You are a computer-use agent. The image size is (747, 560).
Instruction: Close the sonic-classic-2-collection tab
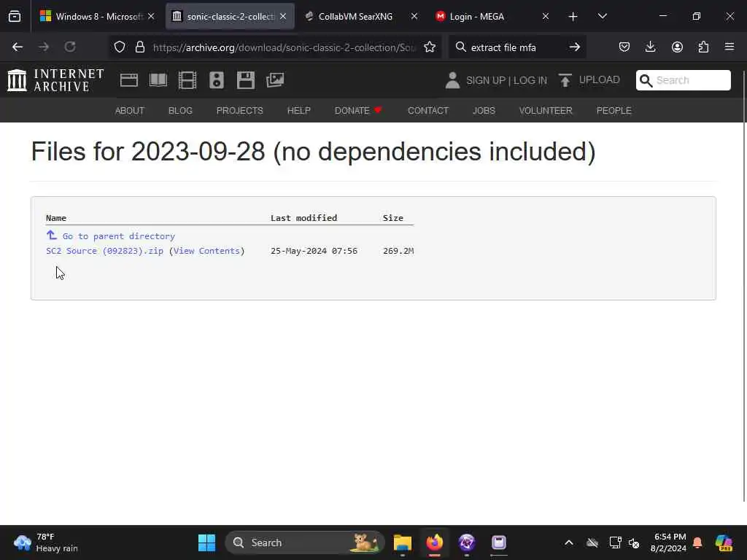283,17
